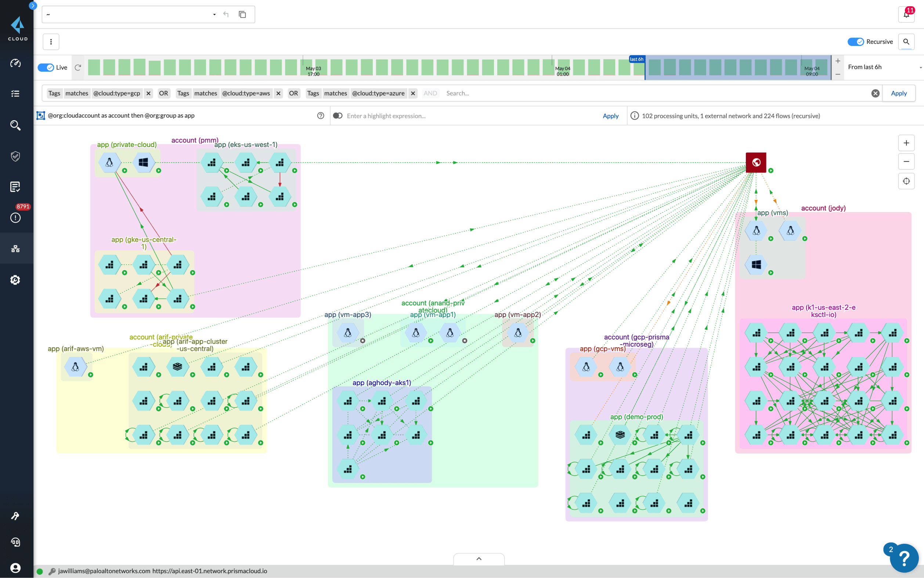Open the notification bell showing 11 notifications
Image resolution: width=924 pixels, height=578 pixels.
tap(906, 15)
